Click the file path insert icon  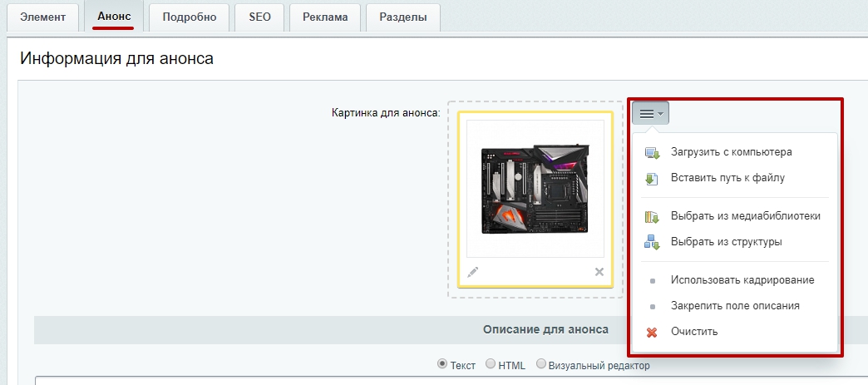[652, 179]
